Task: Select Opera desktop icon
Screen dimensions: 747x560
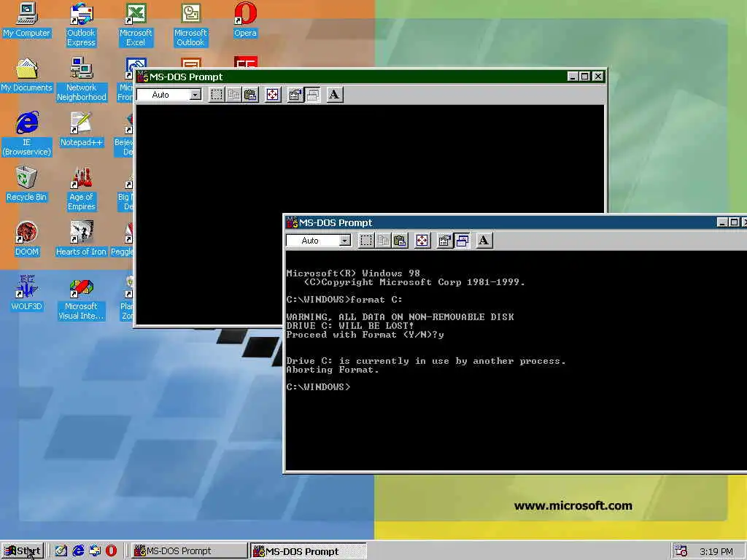Action: click(245, 20)
